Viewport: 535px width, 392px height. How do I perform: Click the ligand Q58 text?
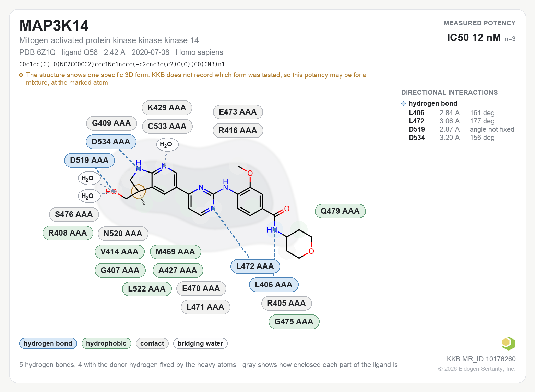coord(80,52)
